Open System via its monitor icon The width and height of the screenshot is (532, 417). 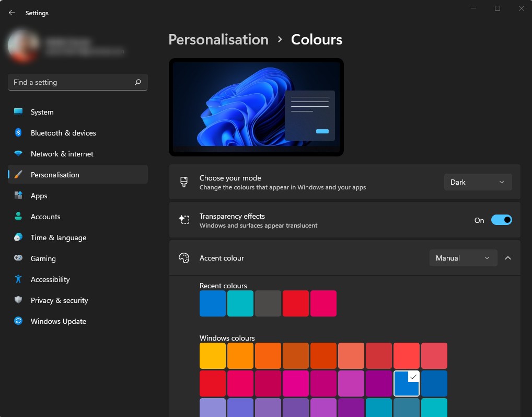click(x=18, y=112)
